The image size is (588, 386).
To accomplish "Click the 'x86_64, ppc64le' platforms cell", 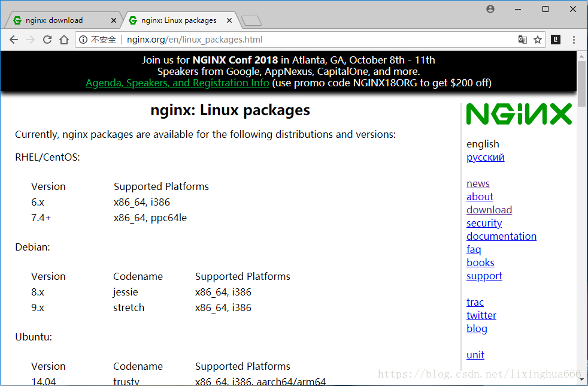I will [x=150, y=218].
